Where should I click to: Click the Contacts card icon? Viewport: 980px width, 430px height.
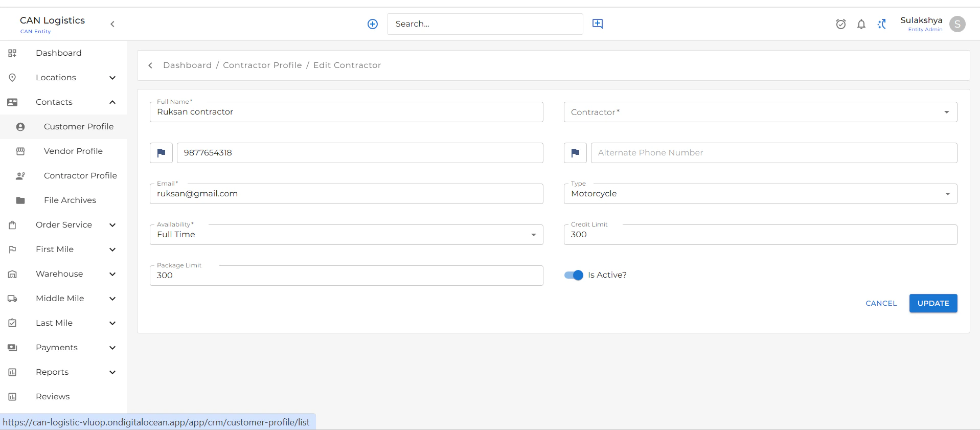(12, 102)
